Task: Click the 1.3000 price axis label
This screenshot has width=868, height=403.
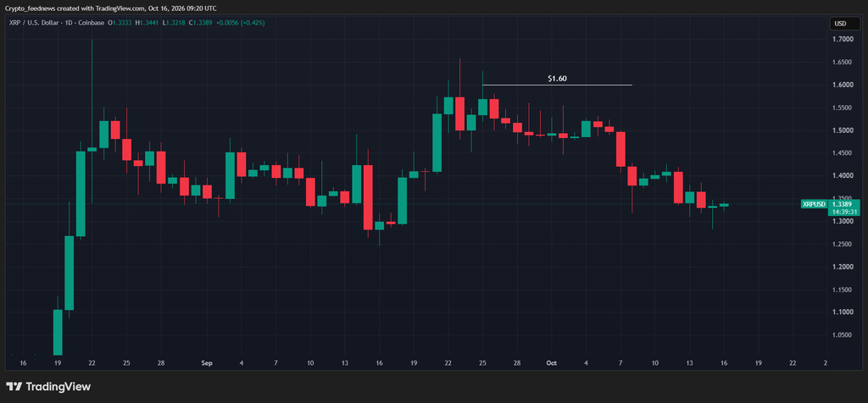Action: coord(842,221)
